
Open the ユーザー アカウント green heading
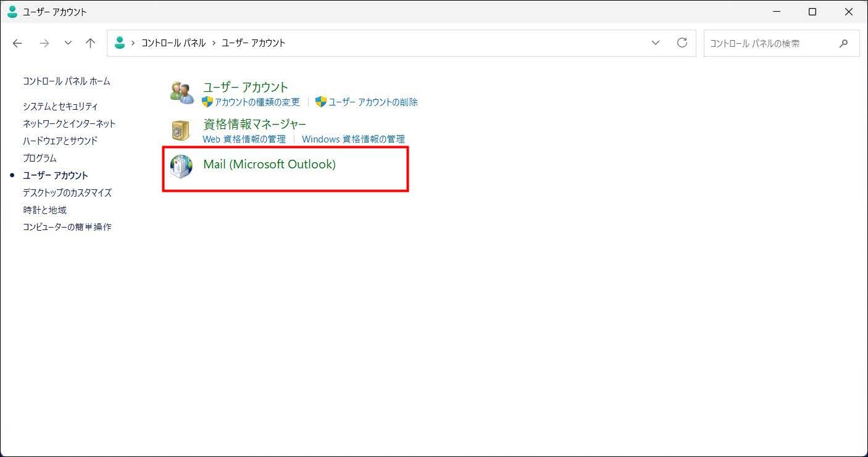click(246, 87)
